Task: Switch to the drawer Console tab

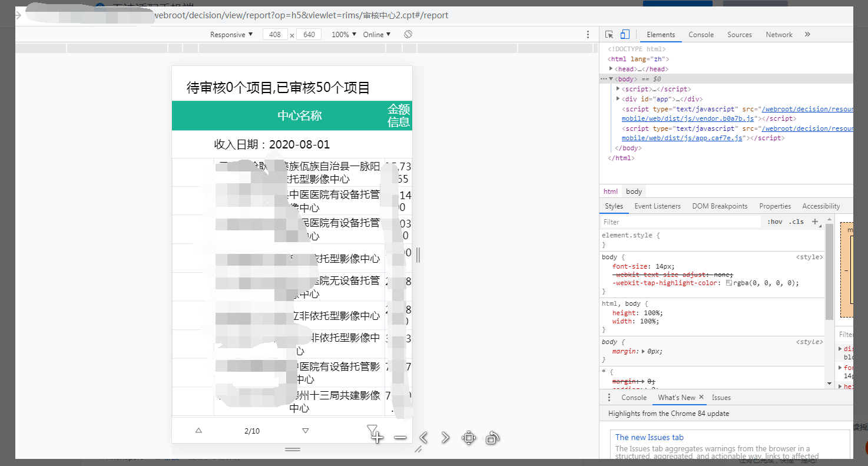Action: point(634,398)
